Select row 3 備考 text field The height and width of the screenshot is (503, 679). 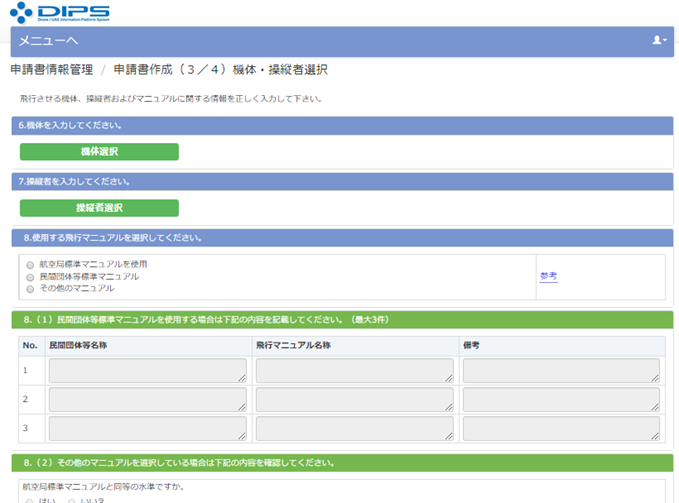tap(560, 429)
